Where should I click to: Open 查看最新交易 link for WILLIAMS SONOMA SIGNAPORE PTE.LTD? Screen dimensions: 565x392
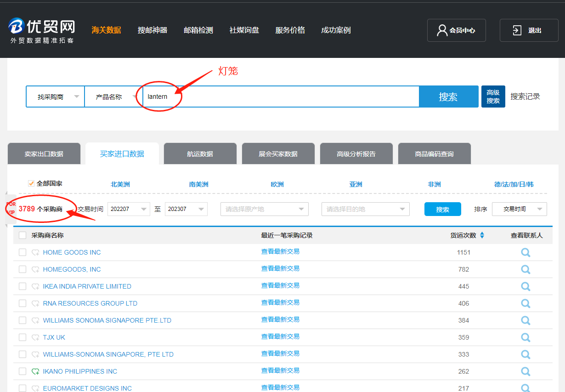tap(280, 320)
